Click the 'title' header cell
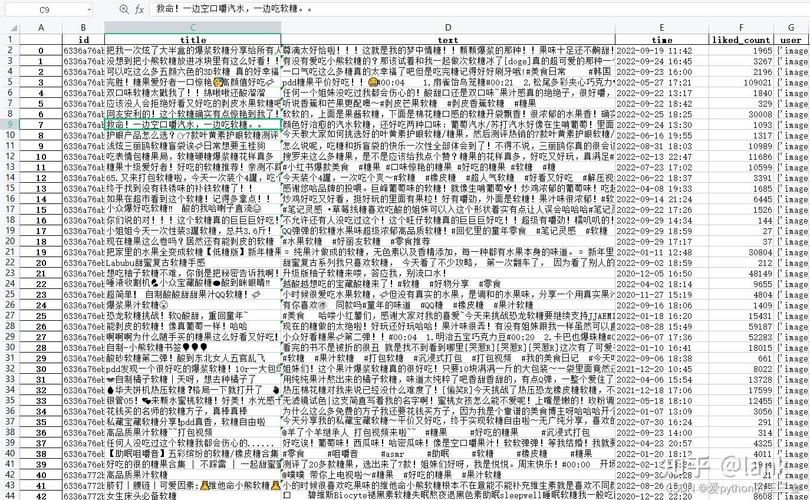The height and width of the screenshot is (500, 810). tap(193, 39)
